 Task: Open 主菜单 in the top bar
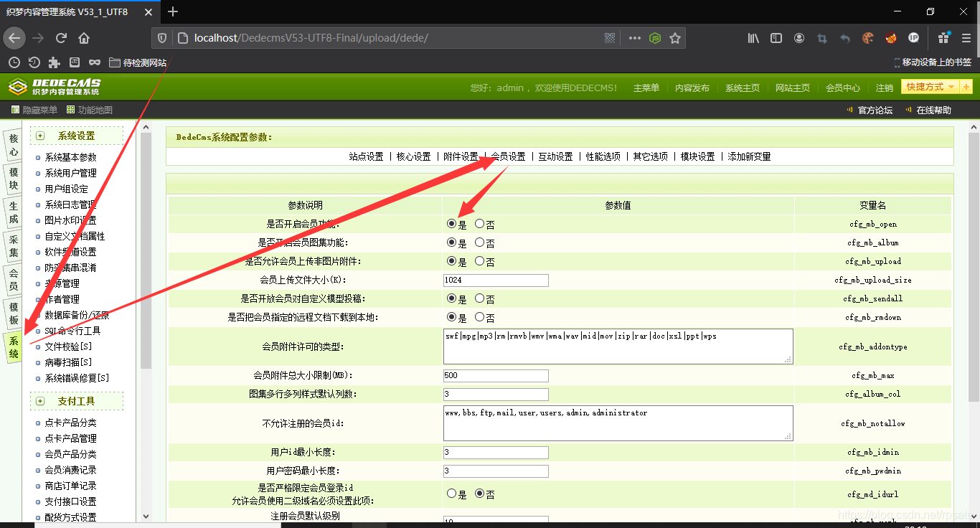(x=646, y=88)
